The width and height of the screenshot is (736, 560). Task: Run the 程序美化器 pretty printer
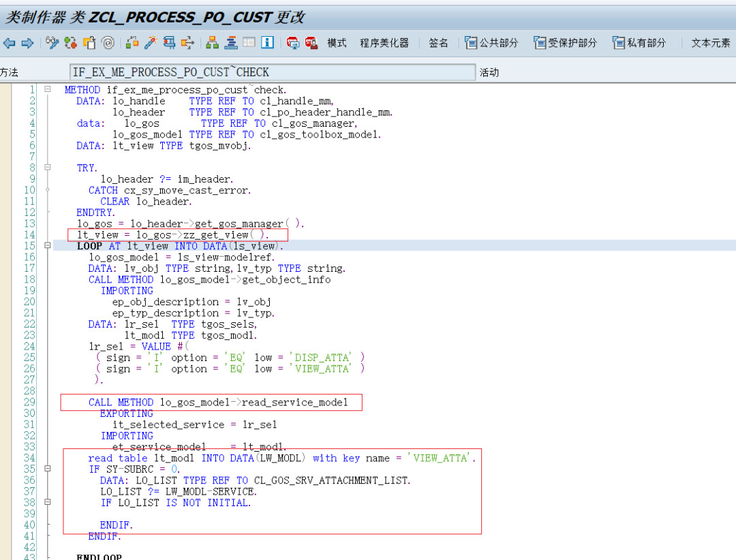384,43
